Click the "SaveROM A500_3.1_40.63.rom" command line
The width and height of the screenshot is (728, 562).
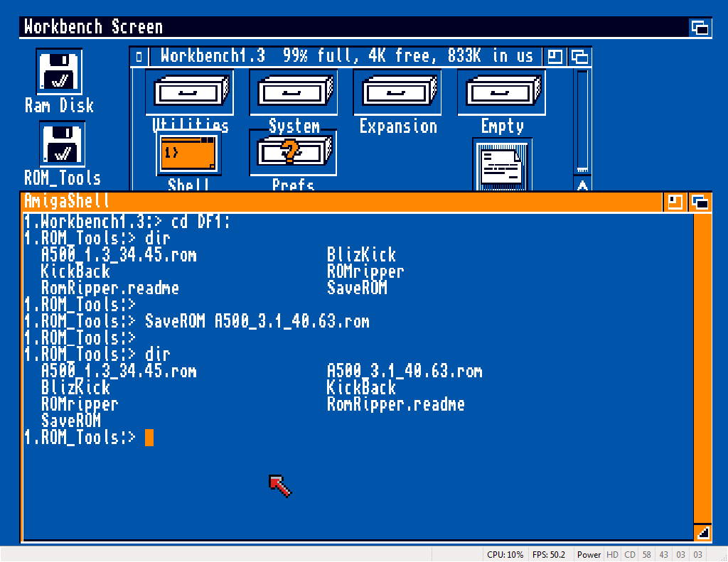coord(257,321)
